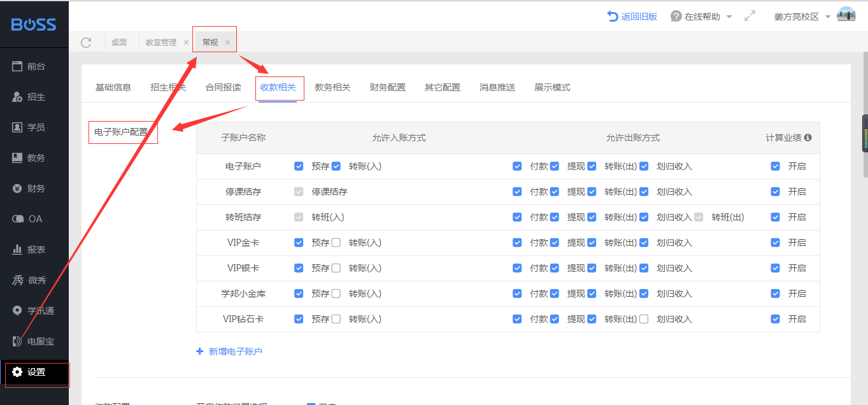Click the user avatar picture

[846, 15]
